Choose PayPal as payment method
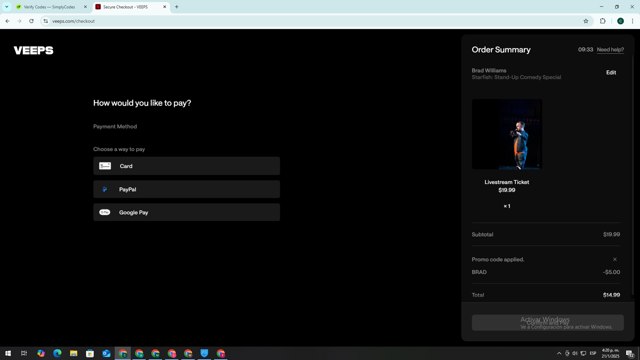 (x=187, y=189)
